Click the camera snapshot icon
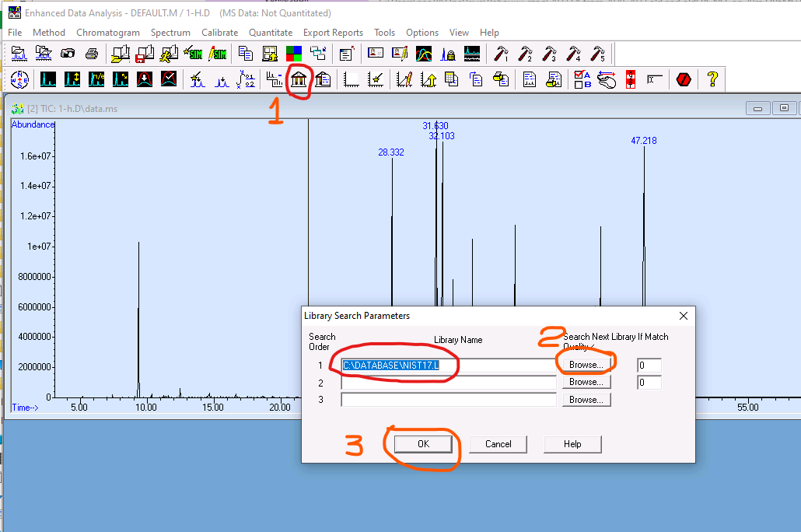The height and width of the screenshot is (532, 801). (x=68, y=54)
